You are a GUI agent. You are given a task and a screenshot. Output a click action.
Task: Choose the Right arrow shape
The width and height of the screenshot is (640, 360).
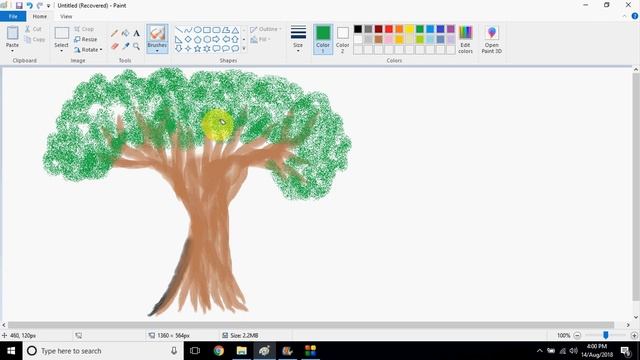click(216, 39)
